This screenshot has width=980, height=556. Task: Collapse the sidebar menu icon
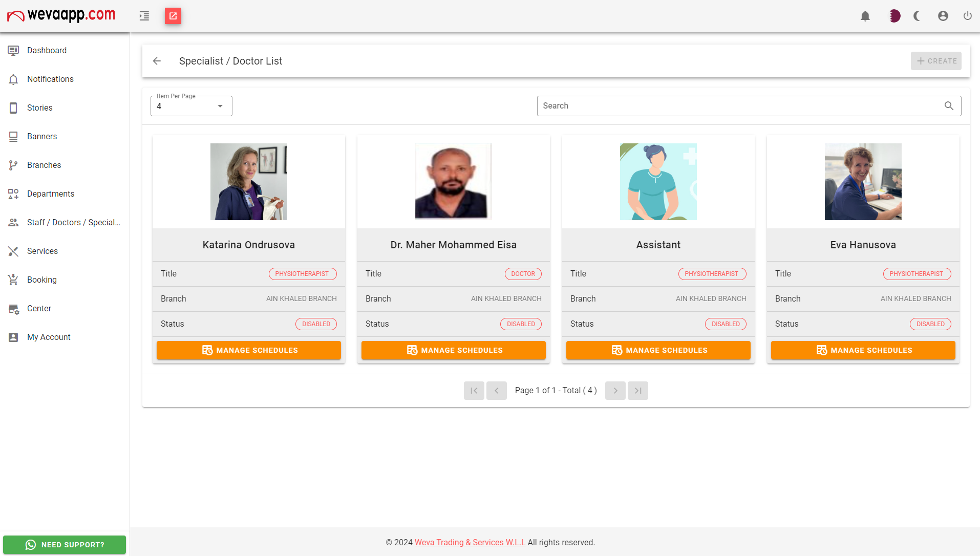pos(144,16)
